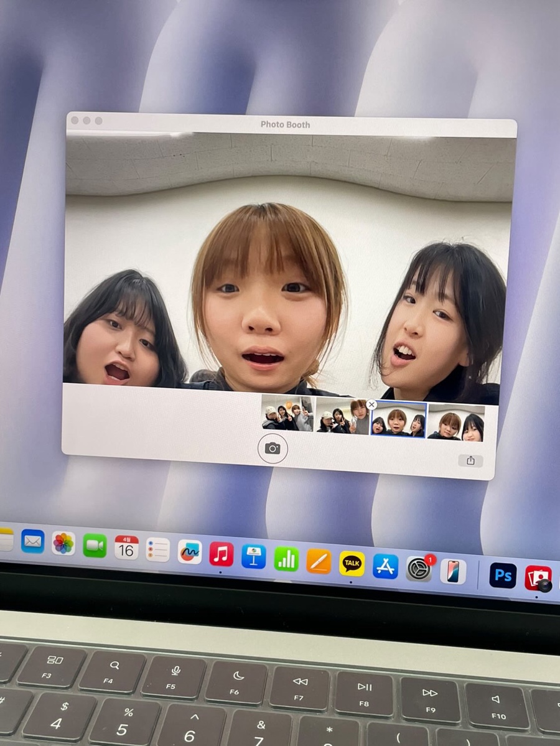This screenshot has height=746, width=560.
Task: Open System Settings with the red badge
Action: (419, 569)
